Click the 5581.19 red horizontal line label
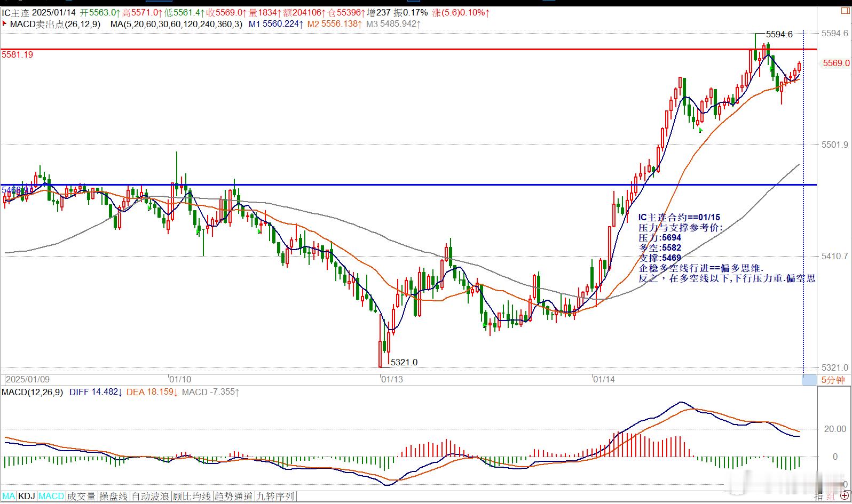The image size is (852, 504). [17, 54]
